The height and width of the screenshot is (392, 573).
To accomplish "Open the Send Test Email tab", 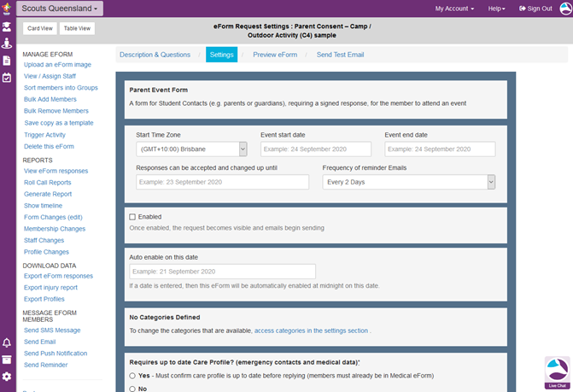I will pos(340,55).
